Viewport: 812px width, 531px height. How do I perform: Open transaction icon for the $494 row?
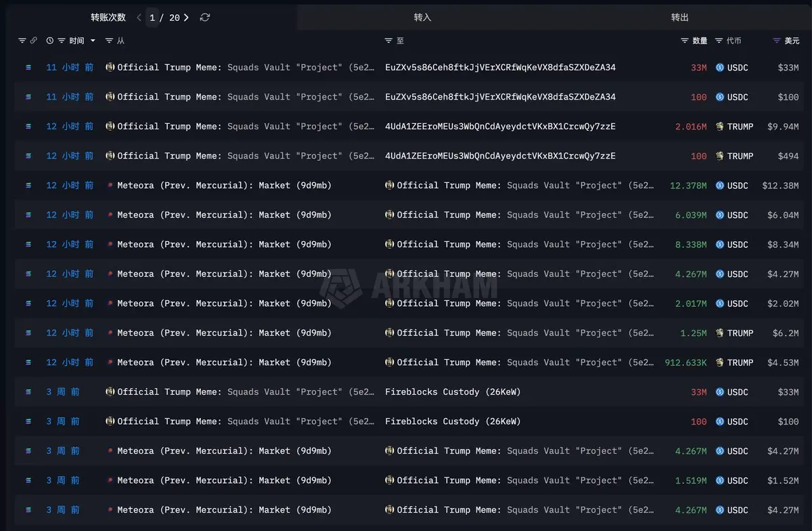tap(28, 156)
